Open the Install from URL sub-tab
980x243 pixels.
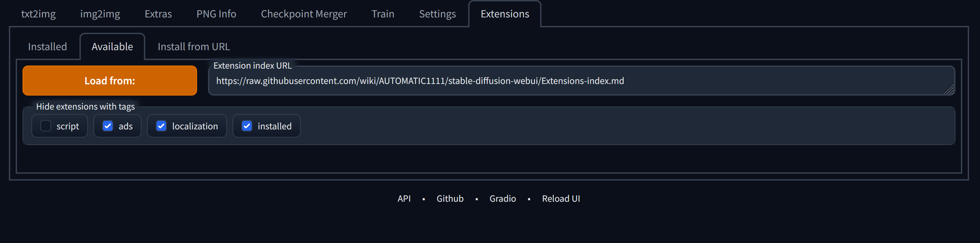[194, 47]
